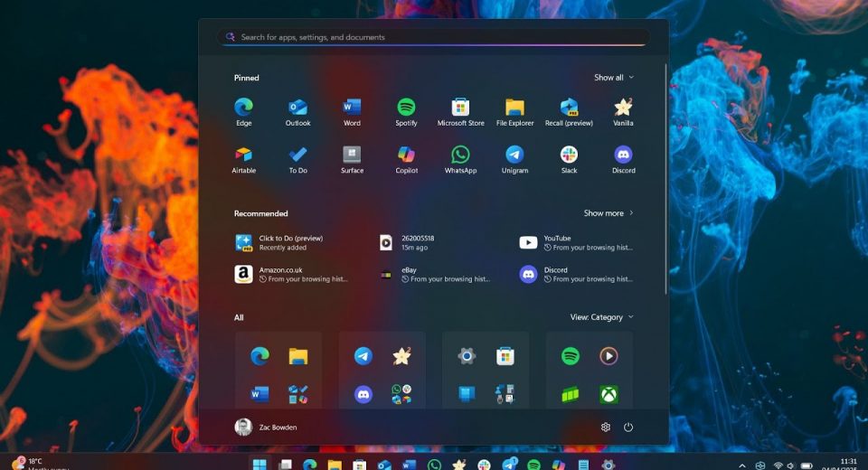The height and width of the screenshot is (470, 868).
Task: Open pinned Slack app
Action: pos(569,159)
